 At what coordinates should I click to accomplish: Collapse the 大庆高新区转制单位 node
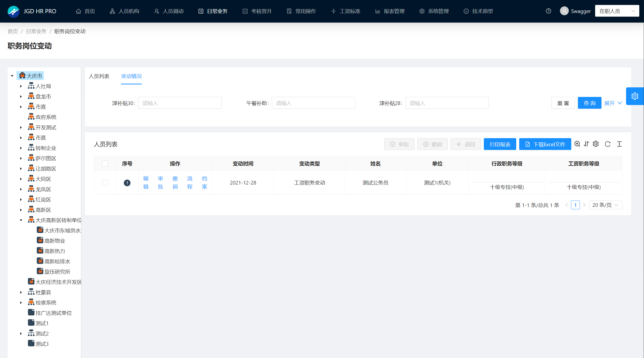pyautogui.click(x=21, y=220)
